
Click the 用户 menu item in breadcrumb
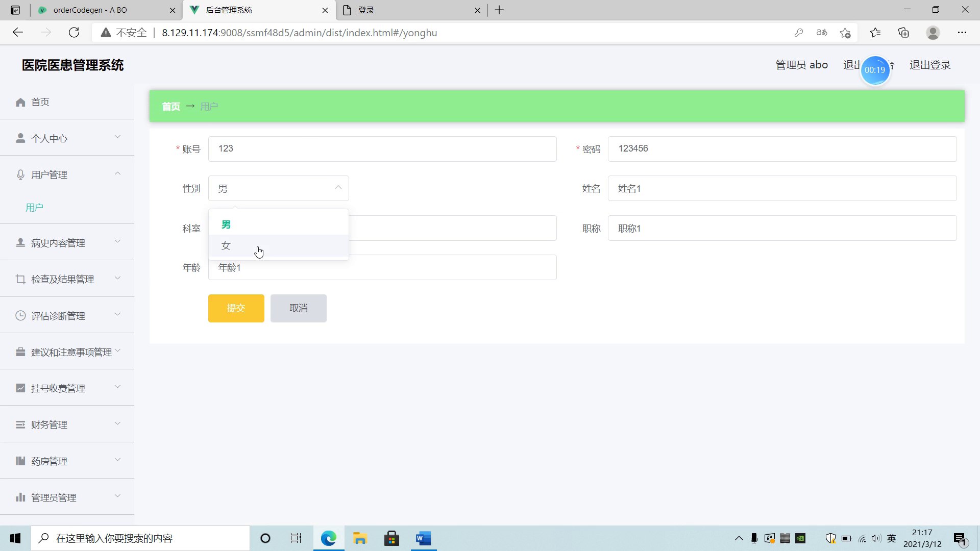click(x=209, y=106)
